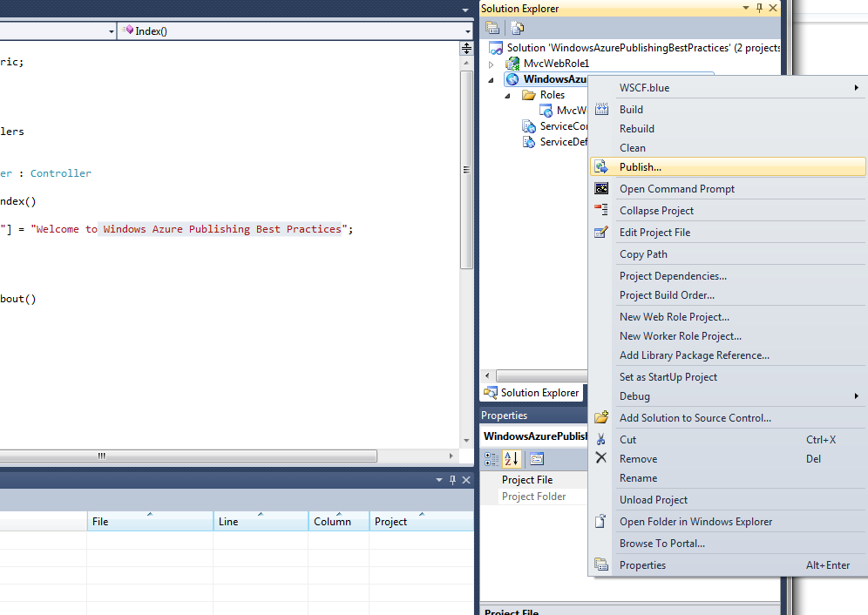868x615 pixels.
Task: Choose Clean from the context menu
Action: (x=728, y=148)
